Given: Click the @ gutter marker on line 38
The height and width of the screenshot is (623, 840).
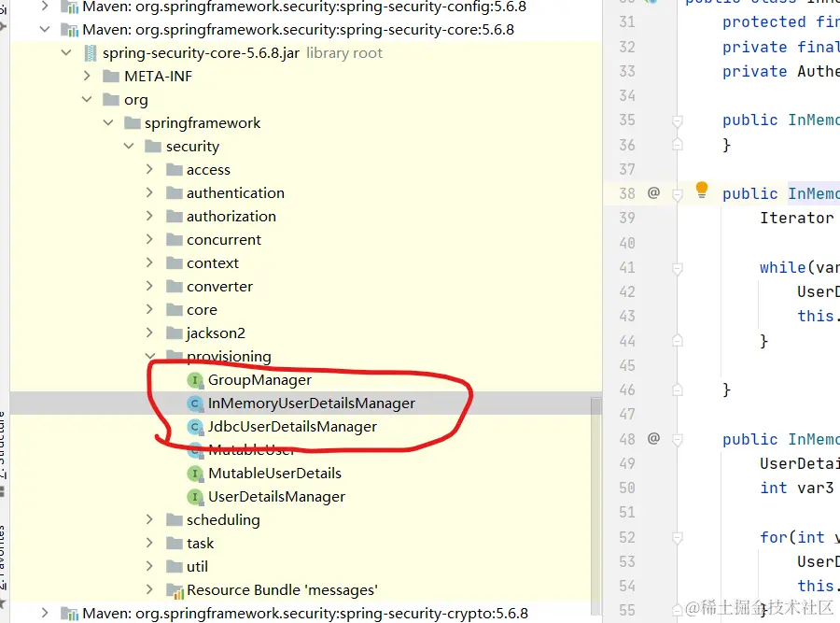Looking at the screenshot, I should [653, 192].
